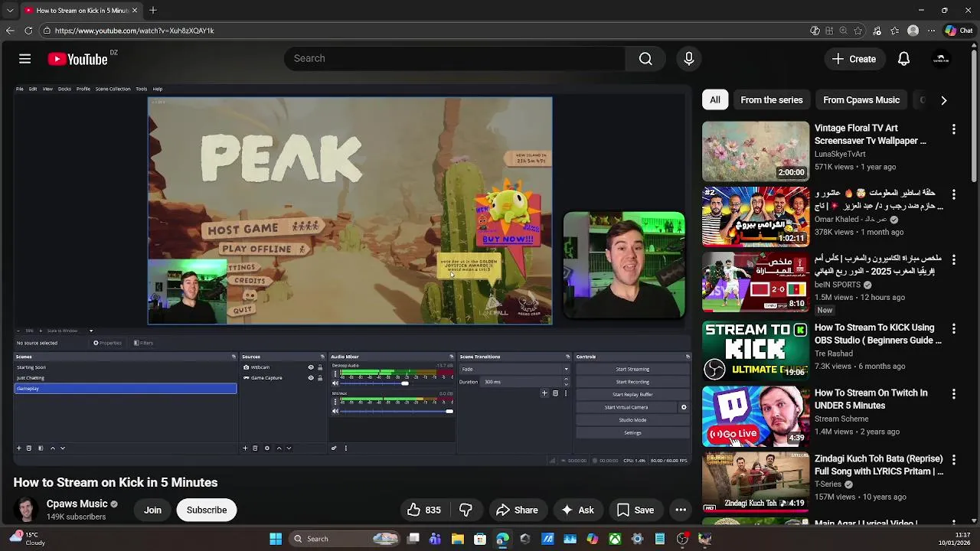Open browser settings and more menu
Image resolution: width=980 pixels, height=551 pixels.
[931, 31]
